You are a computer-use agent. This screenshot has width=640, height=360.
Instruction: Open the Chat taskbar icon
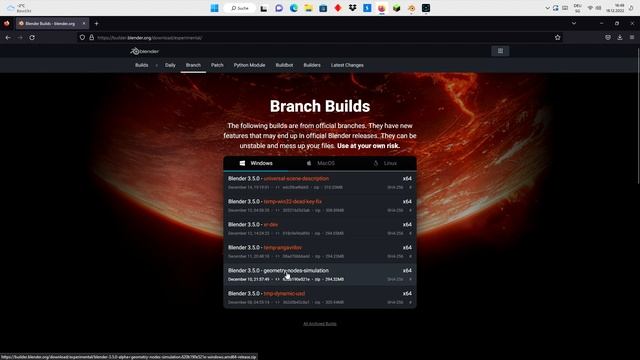pos(279,8)
